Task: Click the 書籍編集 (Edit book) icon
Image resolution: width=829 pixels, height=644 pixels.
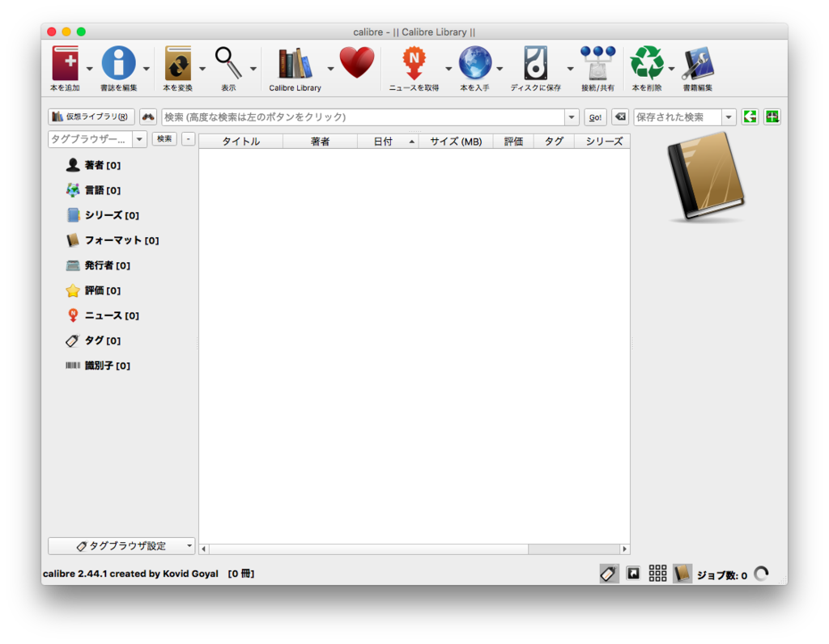Action: click(x=698, y=63)
